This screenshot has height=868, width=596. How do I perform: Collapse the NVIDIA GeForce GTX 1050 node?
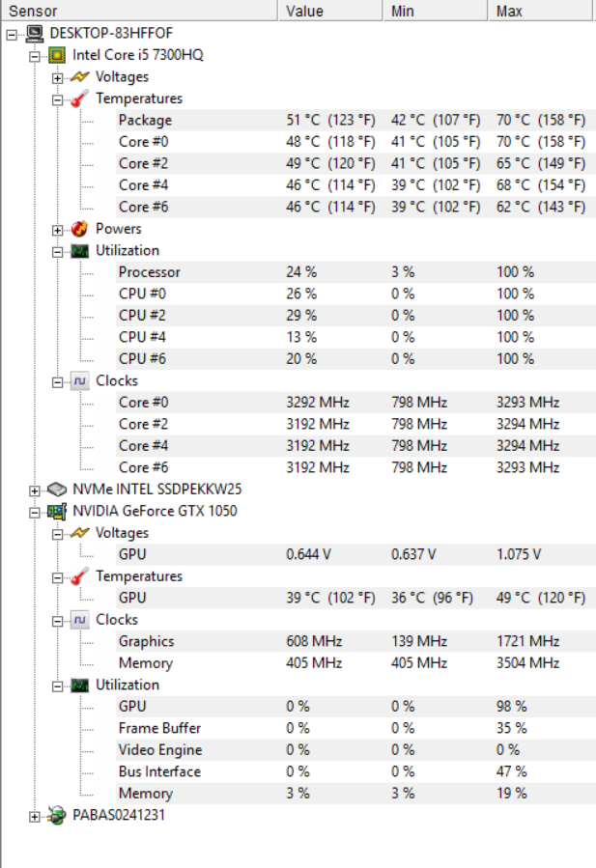click(x=35, y=512)
